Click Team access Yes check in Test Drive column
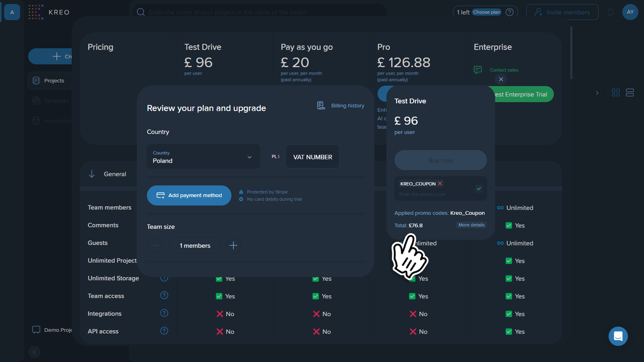This screenshot has width=644, height=362. (219, 296)
